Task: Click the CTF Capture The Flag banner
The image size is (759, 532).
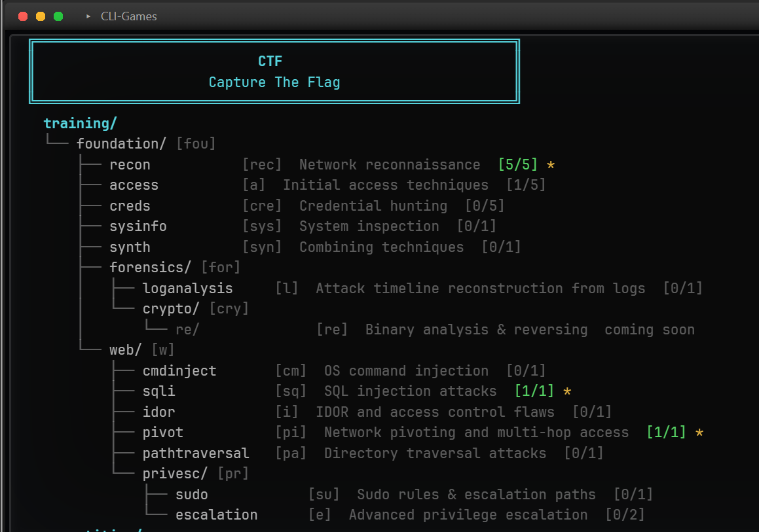Action: click(x=274, y=71)
